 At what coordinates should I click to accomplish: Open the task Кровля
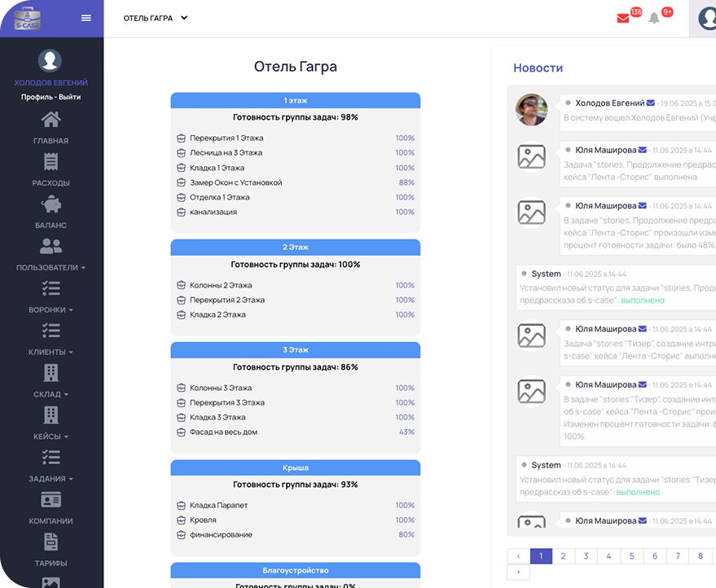pos(203,520)
